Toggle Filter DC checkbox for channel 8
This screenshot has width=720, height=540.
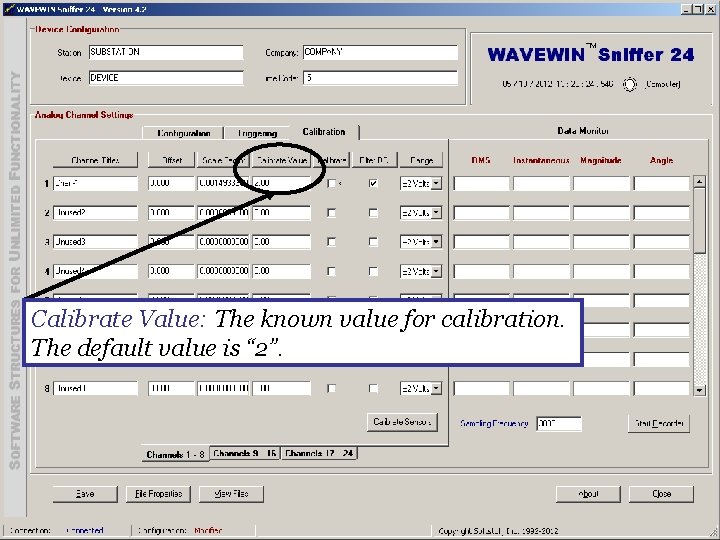tap(373, 388)
